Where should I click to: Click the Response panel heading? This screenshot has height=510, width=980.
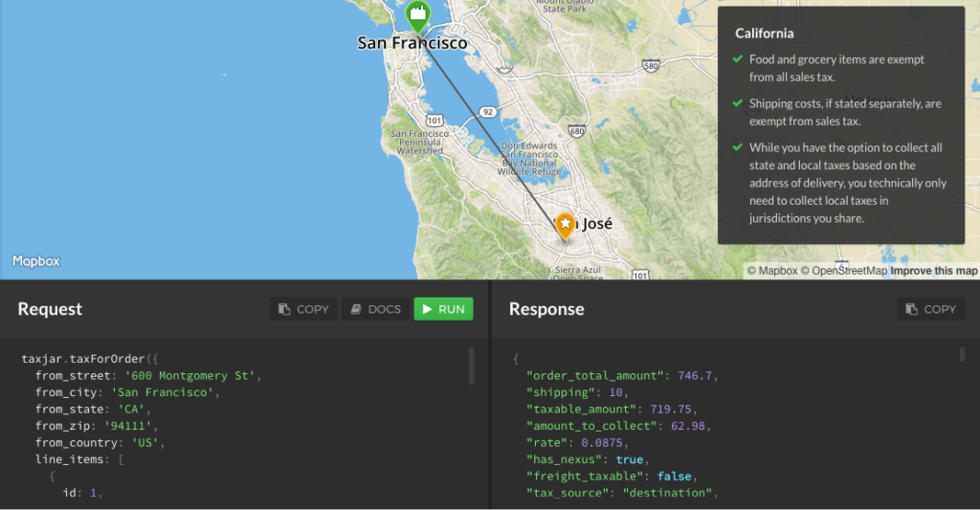546,309
